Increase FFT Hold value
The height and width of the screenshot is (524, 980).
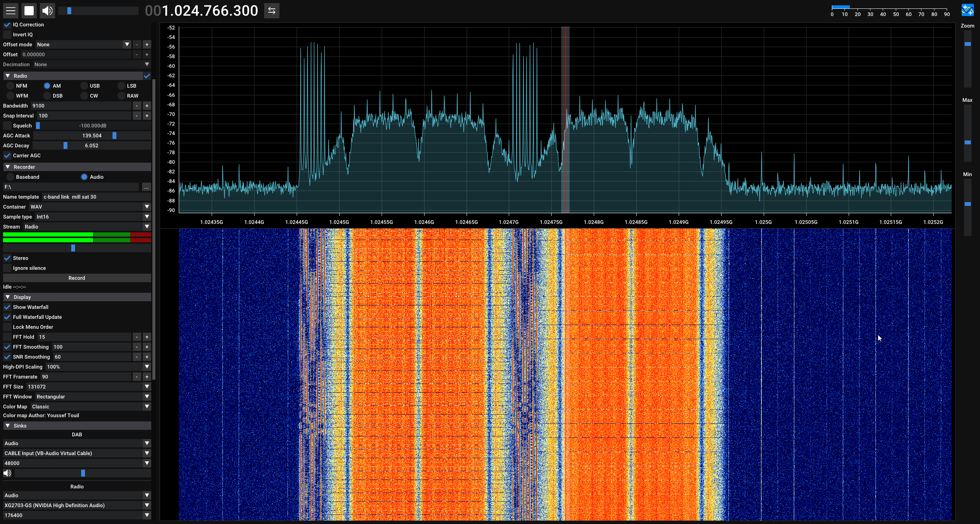(x=147, y=337)
